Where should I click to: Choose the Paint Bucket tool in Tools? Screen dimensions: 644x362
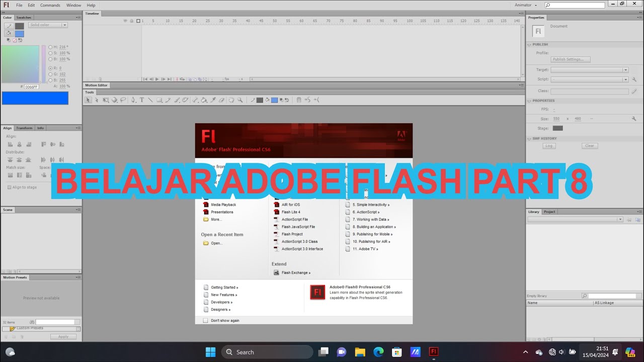tap(204, 100)
